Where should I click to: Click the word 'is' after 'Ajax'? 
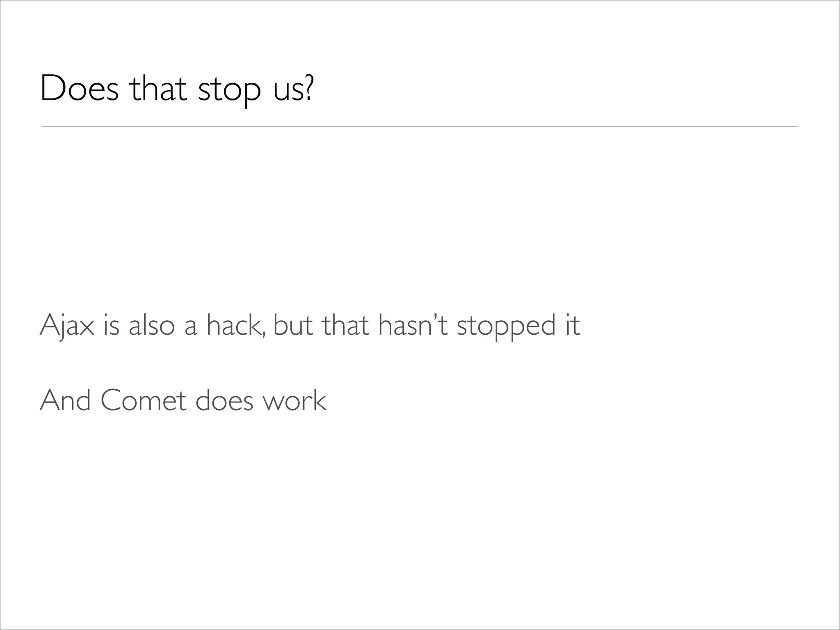pyautogui.click(x=111, y=326)
